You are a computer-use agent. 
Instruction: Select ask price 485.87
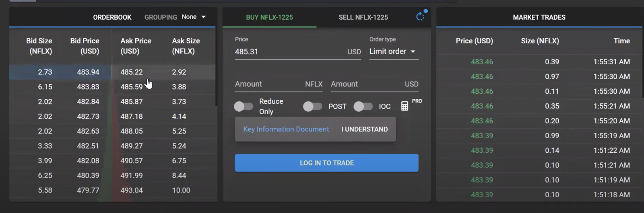(x=131, y=102)
